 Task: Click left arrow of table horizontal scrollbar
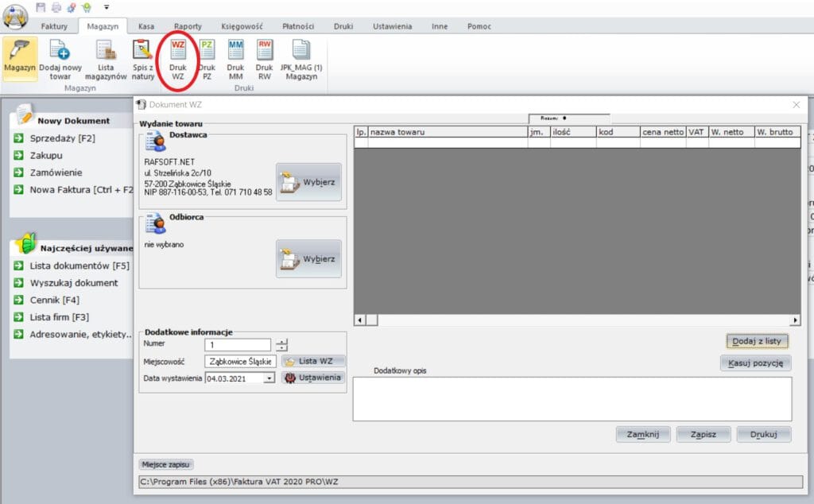(360, 320)
